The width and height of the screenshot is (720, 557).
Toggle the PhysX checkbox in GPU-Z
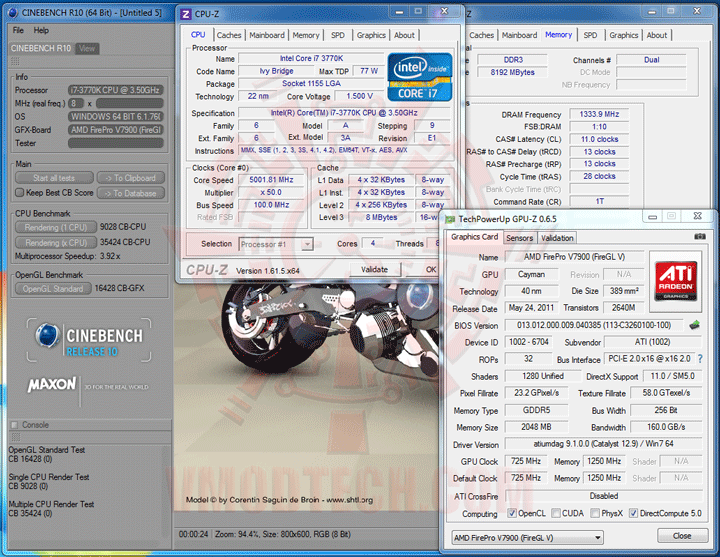[595, 513]
